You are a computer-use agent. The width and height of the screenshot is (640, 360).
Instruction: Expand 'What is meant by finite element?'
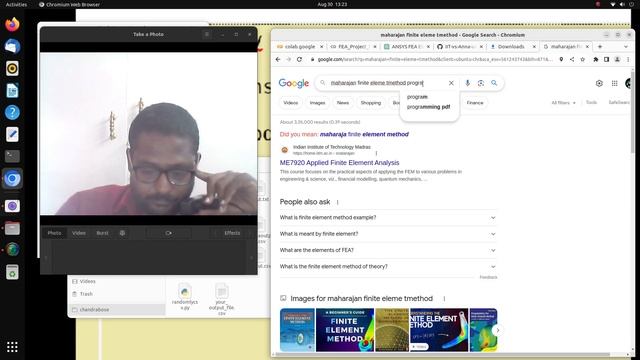[388, 234]
